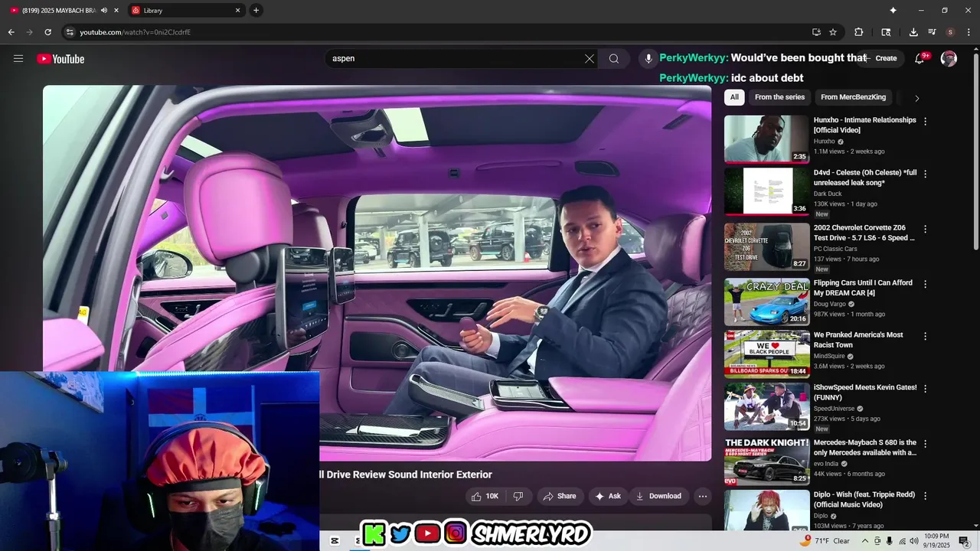Viewport: 980px width, 551px height.
Task: Go back with the browser arrow
Action: (11, 32)
